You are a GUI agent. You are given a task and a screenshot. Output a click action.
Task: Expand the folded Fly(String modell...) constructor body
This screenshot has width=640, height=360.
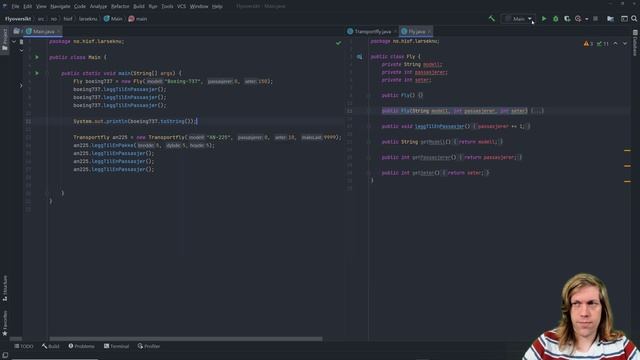(x=537, y=111)
